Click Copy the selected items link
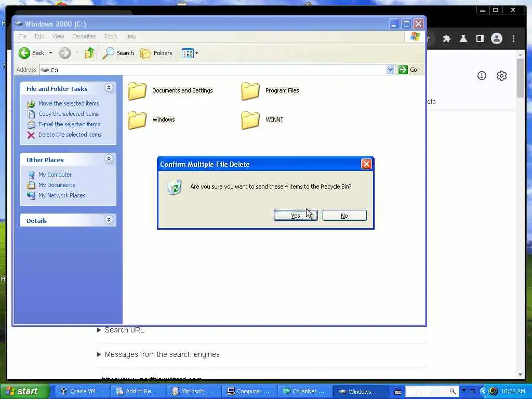532x399 pixels. pyautogui.click(x=68, y=114)
